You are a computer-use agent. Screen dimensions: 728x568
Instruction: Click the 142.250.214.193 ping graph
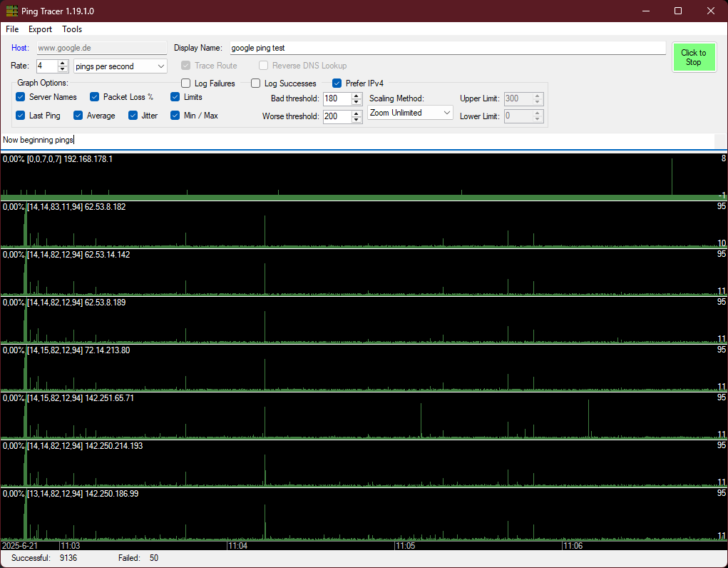coord(364,464)
